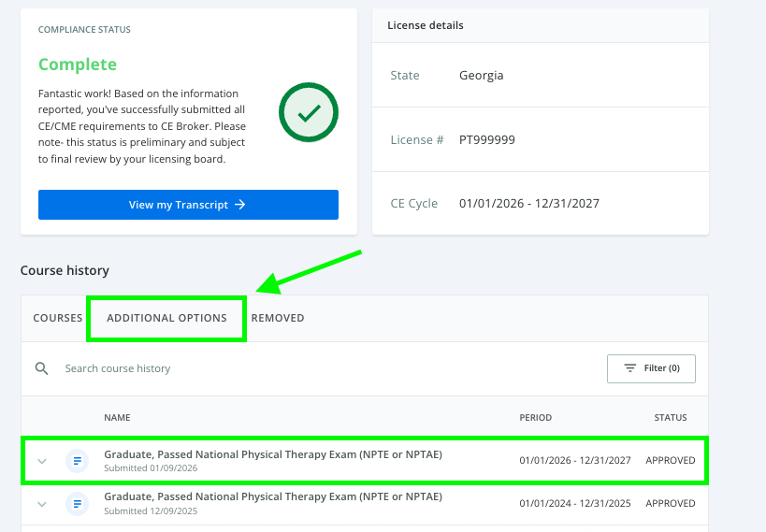The image size is (766, 532).
Task: Select the course name submitted 01/09/2026
Action: coord(273,454)
